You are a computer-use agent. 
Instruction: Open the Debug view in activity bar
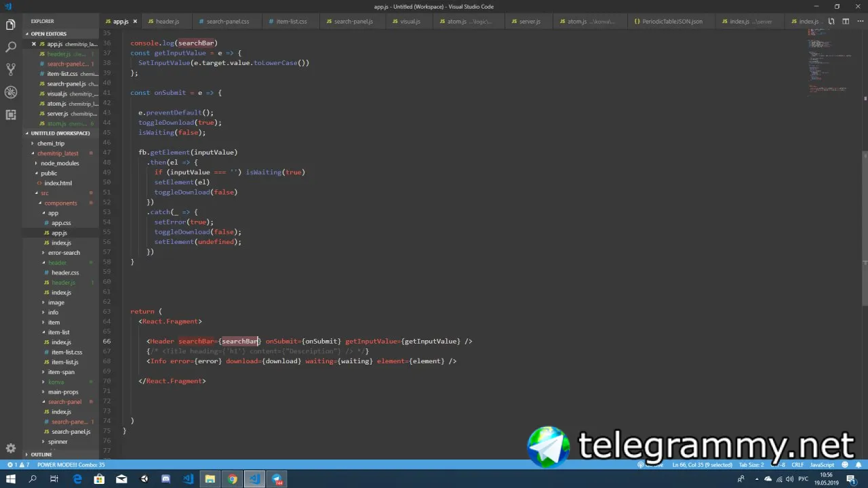click(10, 92)
